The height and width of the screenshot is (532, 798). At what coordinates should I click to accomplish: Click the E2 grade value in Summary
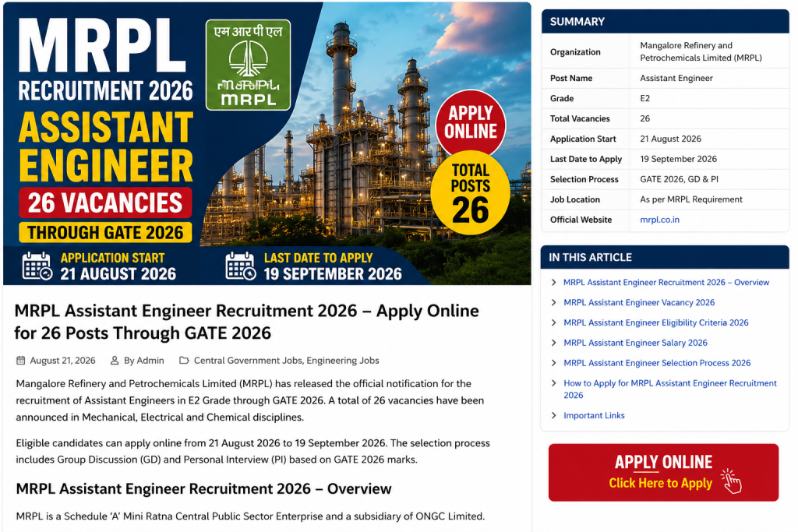point(644,99)
